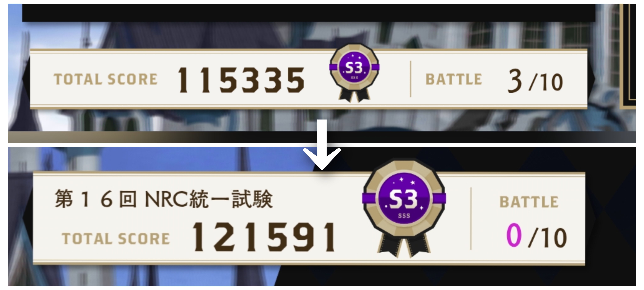Click the gold-framed panel at top right edge
This screenshot has height=290, width=644.
(628, 56)
